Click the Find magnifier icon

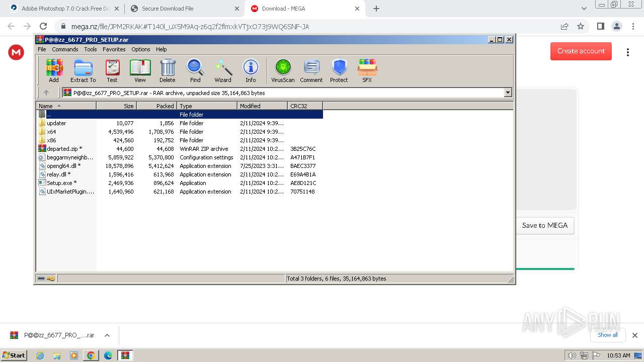tap(195, 71)
